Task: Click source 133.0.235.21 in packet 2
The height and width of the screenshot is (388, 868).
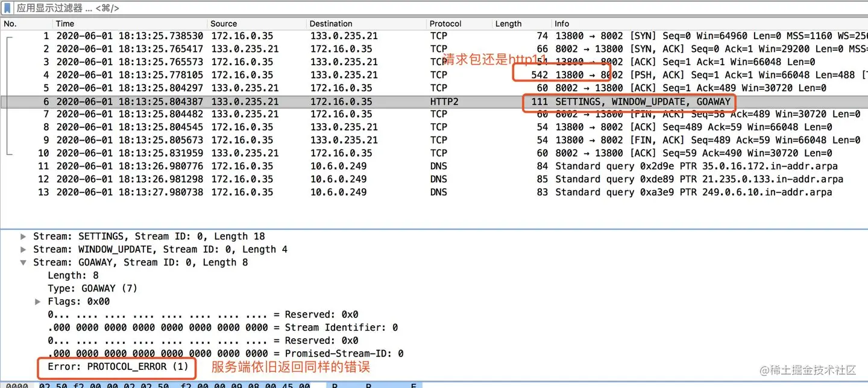Action: (x=245, y=49)
